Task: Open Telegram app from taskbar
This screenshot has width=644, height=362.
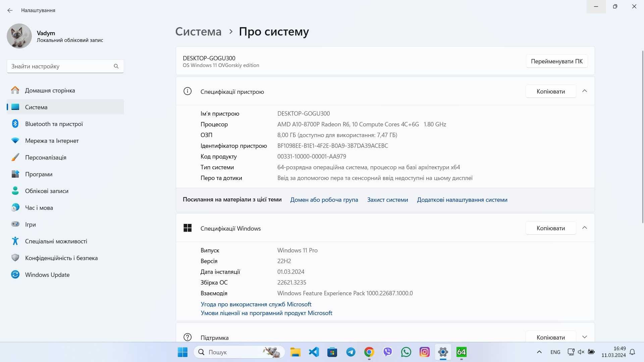Action: click(351, 352)
